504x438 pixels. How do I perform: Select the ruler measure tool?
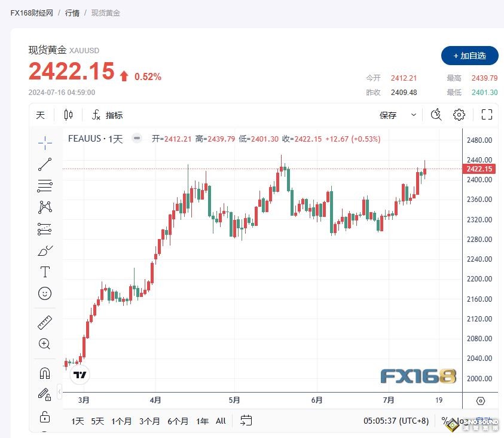point(45,322)
